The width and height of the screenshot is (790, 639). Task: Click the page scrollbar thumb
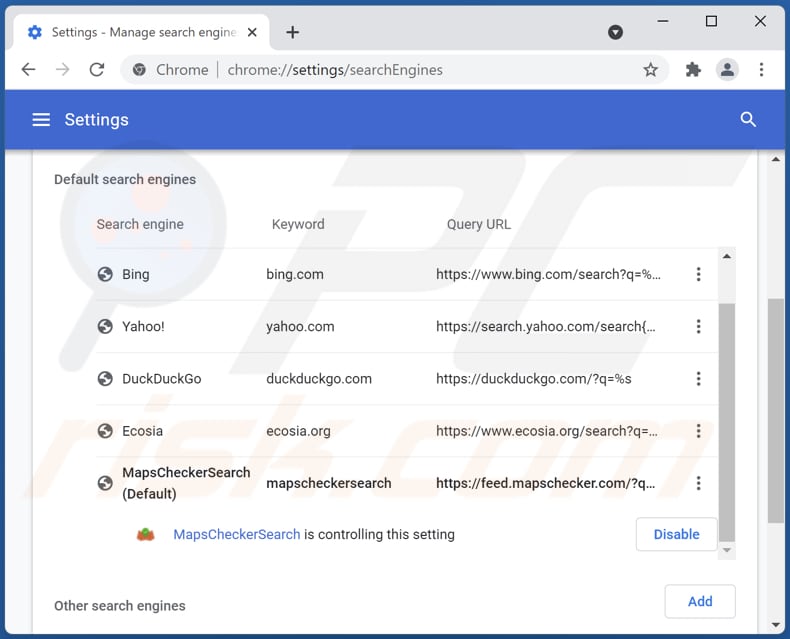point(776,411)
